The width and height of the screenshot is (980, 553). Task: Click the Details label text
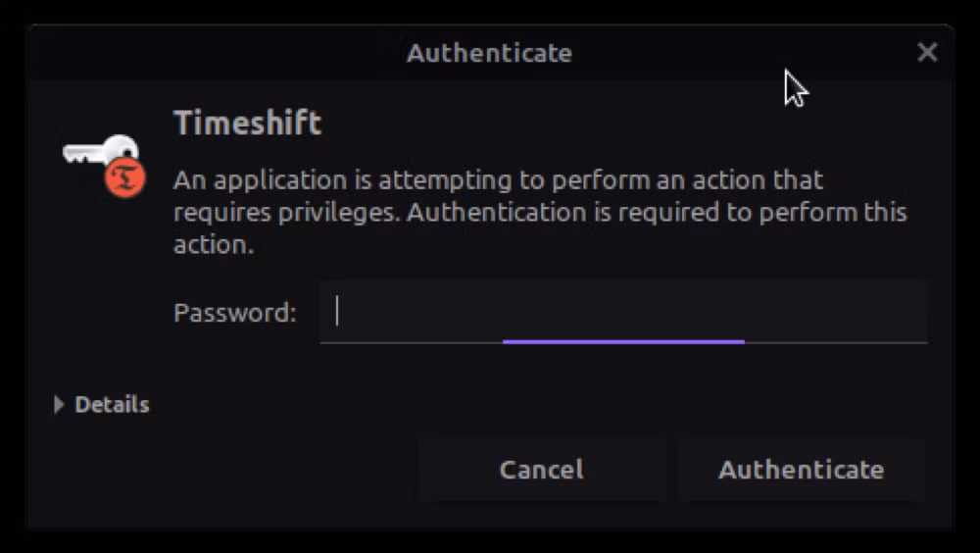click(x=112, y=404)
